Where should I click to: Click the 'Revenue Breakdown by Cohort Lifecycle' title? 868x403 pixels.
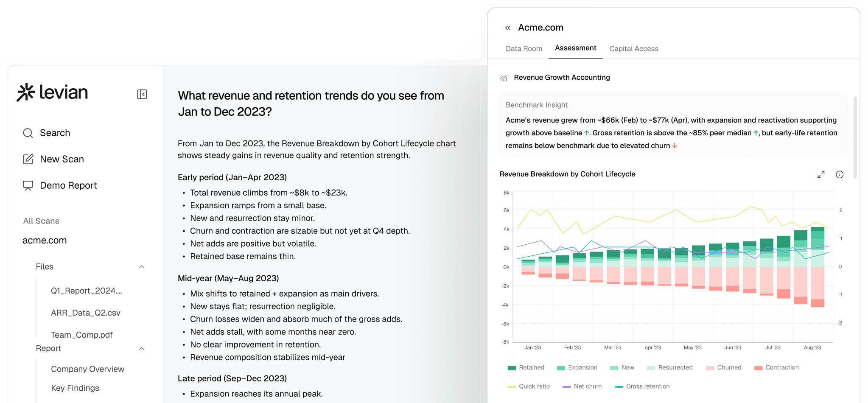coord(567,174)
